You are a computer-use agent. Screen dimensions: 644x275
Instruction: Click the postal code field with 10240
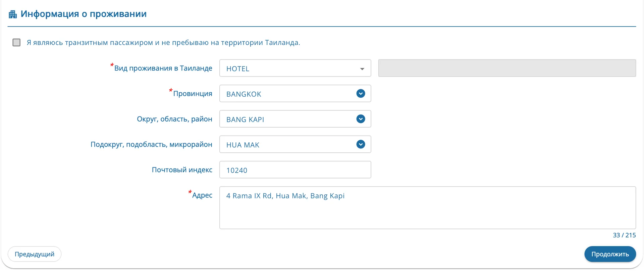click(x=295, y=170)
